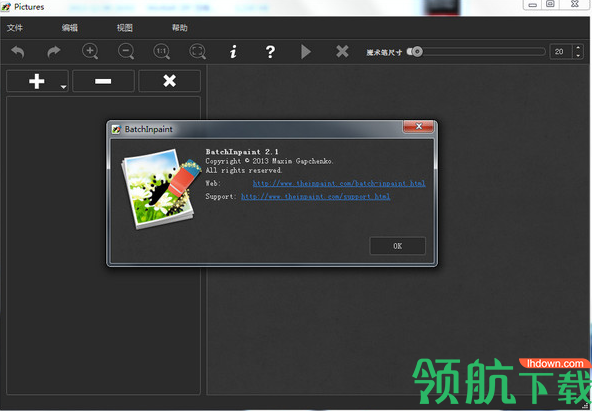Click the Redo arrow in toolbar
The width and height of the screenshot is (592, 411).
pos(54,52)
